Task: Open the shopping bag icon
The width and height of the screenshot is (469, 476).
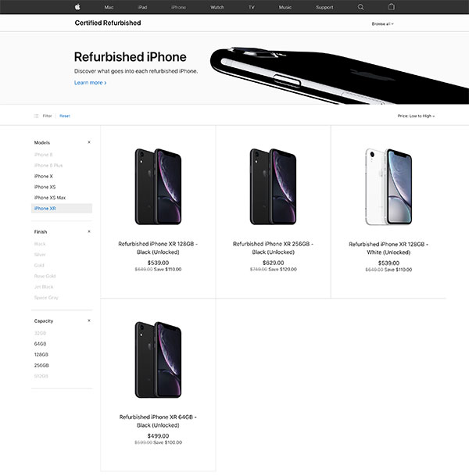Action: (x=392, y=7)
